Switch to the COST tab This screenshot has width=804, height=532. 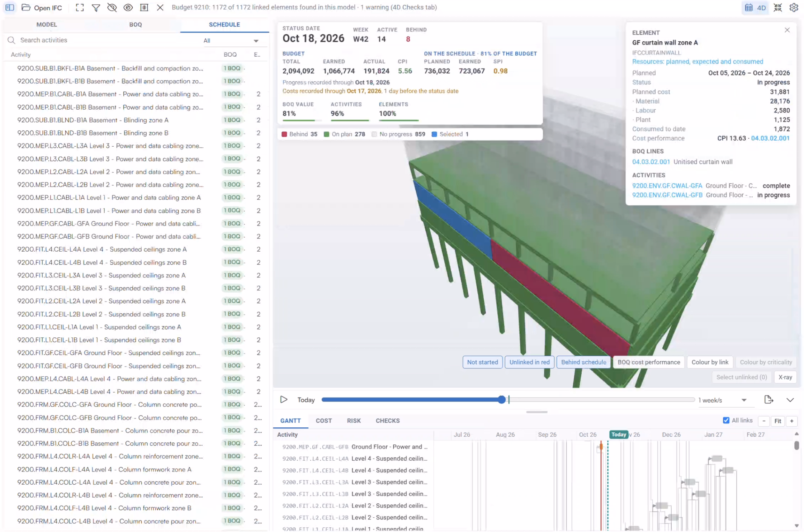pyautogui.click(x=323, y=421)
